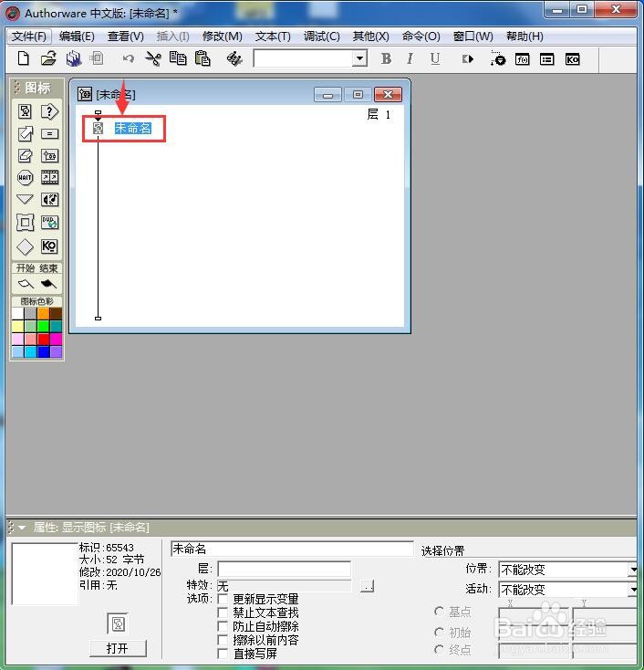Viewport: 644px width, 670px height.
Task: Collapse the properties panel triangle
Action: (21, 528)
